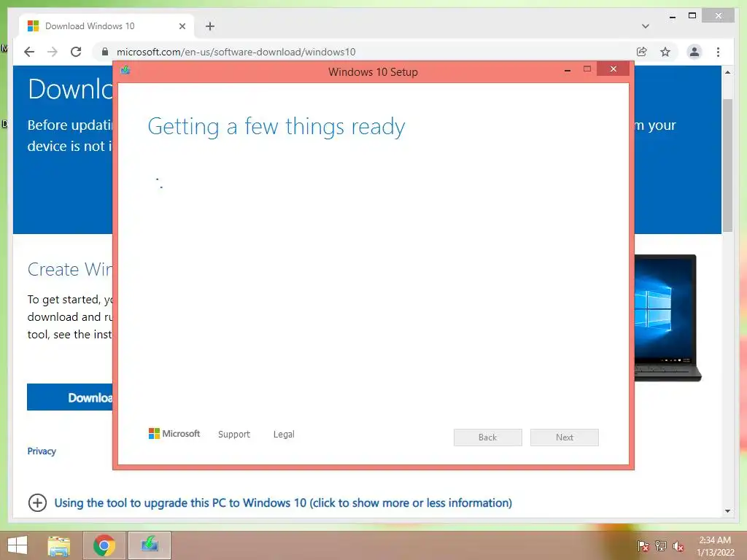Click the padlock site info icon
This screenshot has height=560, width=747.
click(x=105, y=52)
